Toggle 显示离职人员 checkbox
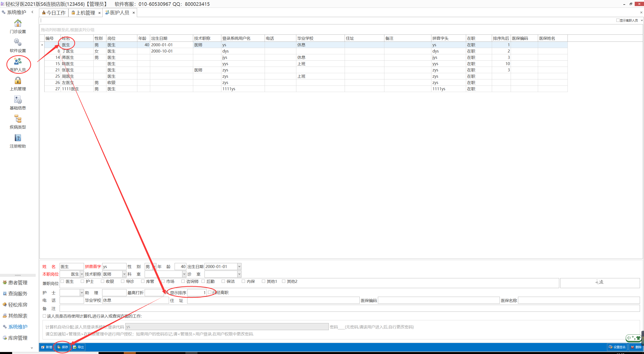Screen dimensions: 644x354 point(618,20)
